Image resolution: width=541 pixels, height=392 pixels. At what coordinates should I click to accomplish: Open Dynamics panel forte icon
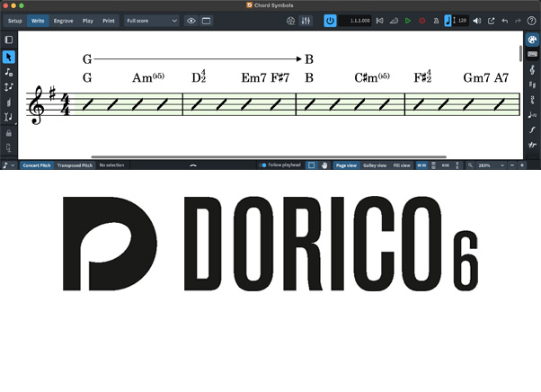(x=532, y=129)
